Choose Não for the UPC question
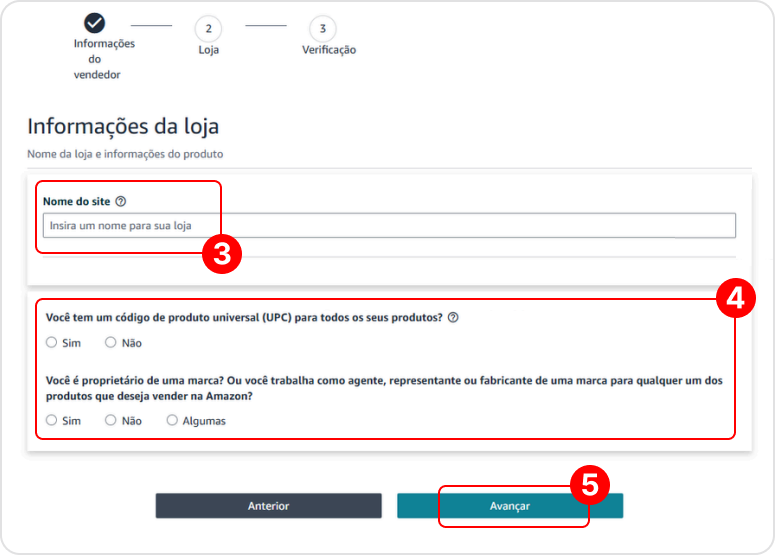 coord(110,342)
